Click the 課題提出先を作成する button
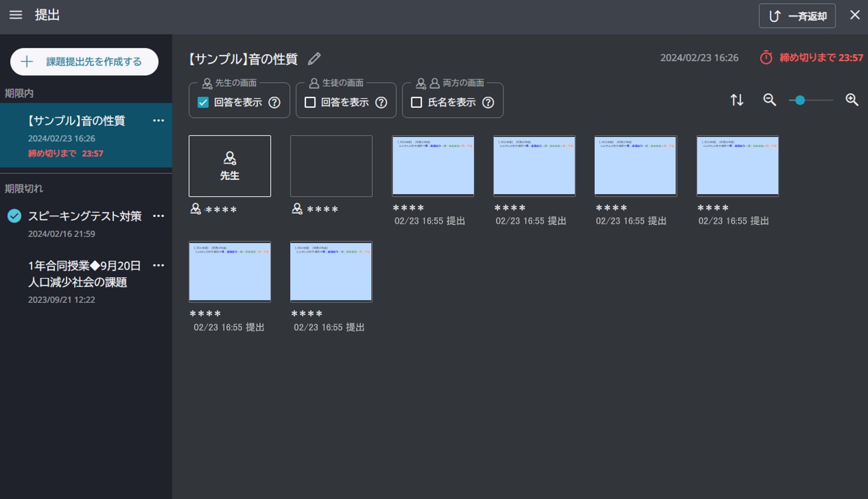Viewport: 868px width, 499px height. 84,61
